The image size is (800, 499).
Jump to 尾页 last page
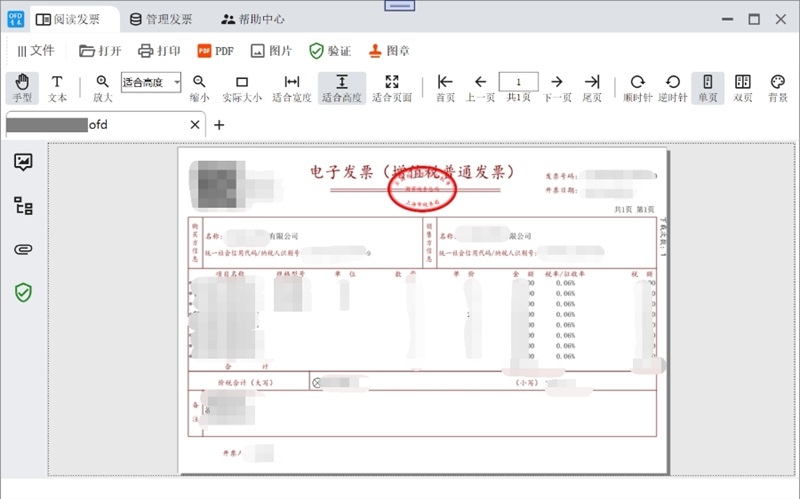pyautogui.click(x=592, y=88)
